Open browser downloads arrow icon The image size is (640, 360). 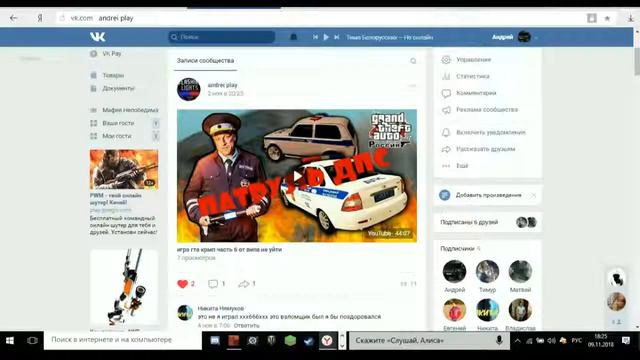(630, 18)
